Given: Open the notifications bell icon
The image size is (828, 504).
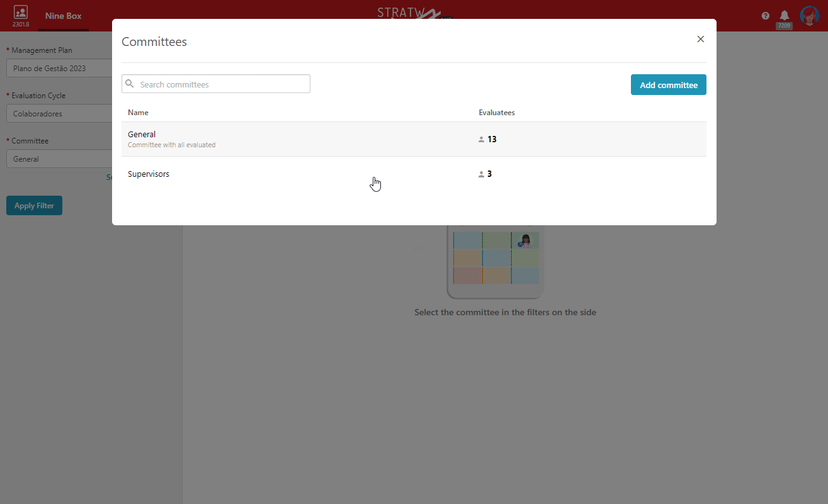Looking at the screenshot, I should pos(785,15).
